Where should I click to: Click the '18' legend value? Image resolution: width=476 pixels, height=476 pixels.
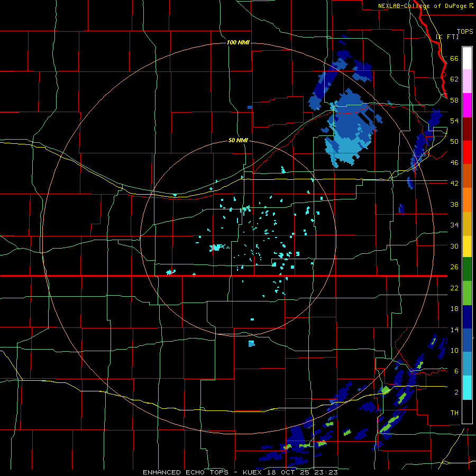coord(454,309)
